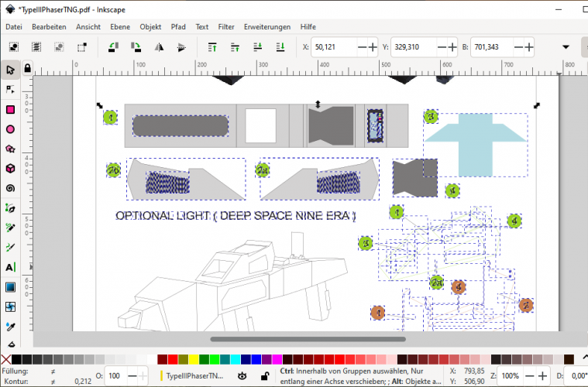The width and height of the screenshot is (588, 387).
Task: Open the Datei menu
Action: (x=14, y=27)
